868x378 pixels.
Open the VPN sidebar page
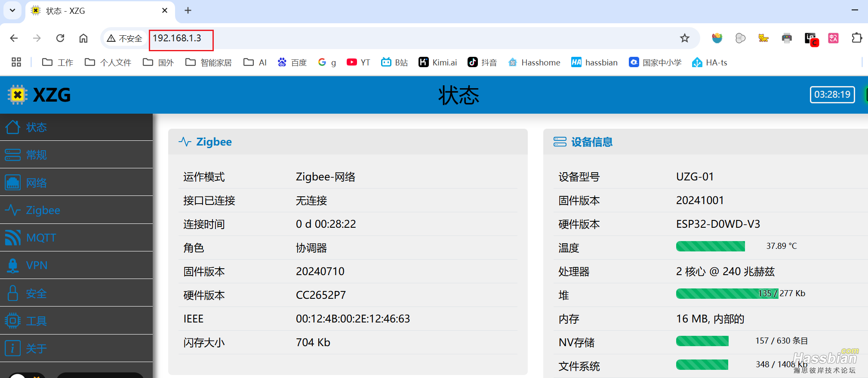(x=76, y=265)
